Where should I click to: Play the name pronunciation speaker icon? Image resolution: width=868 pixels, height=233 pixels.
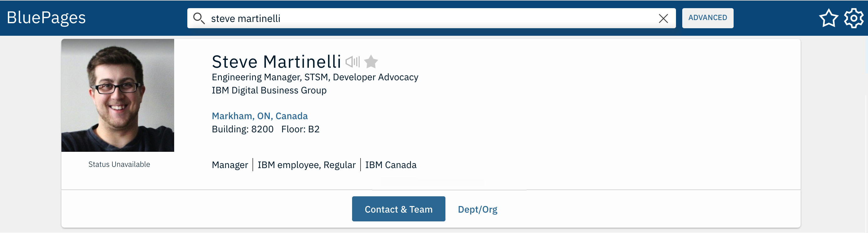pyautogui.click(x=352, y=62)
